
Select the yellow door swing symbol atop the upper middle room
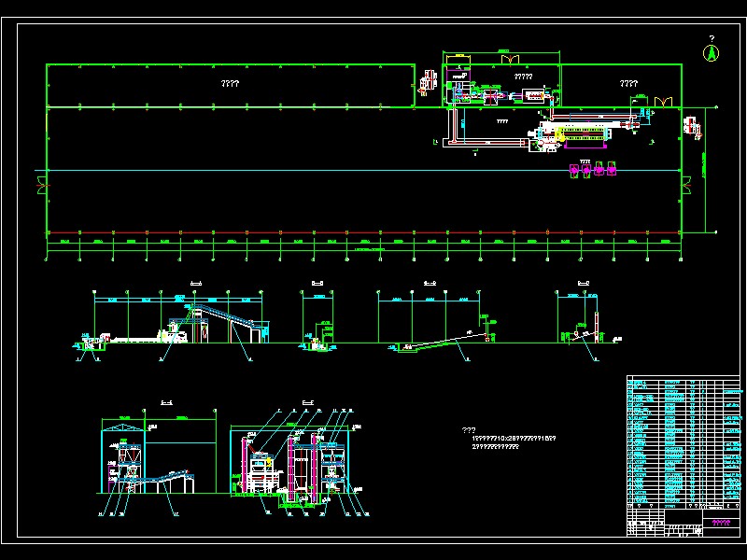[509, 60]
